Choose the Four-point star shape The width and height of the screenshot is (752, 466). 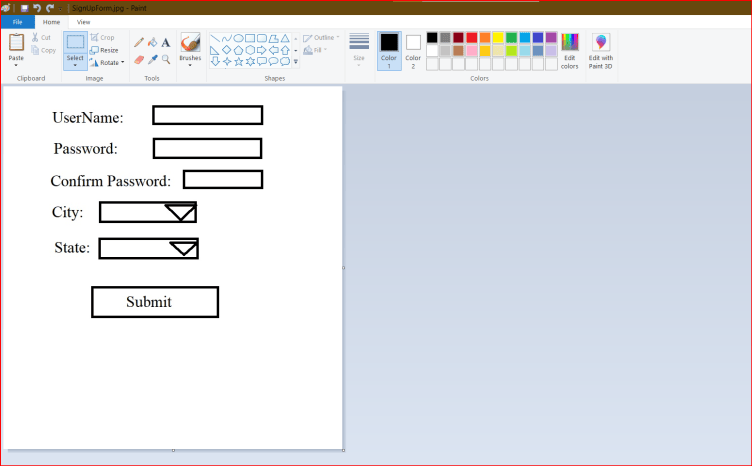[x=227, y=61]
